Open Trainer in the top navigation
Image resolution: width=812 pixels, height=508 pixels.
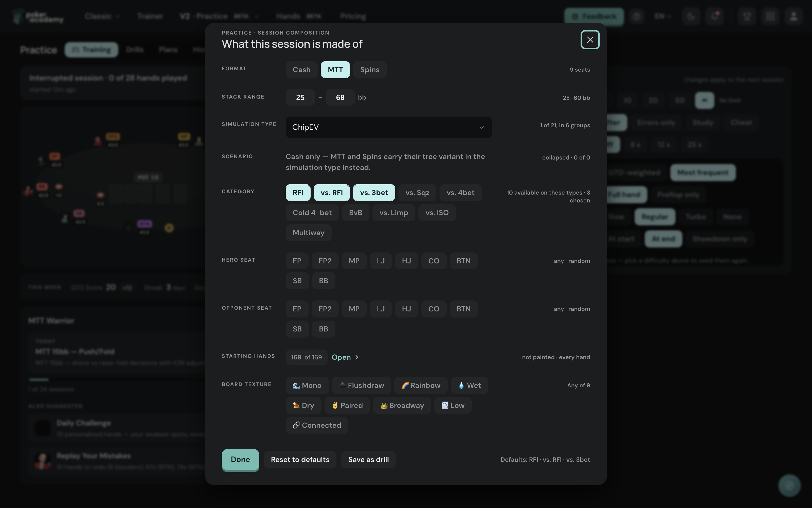pos(150,16)
